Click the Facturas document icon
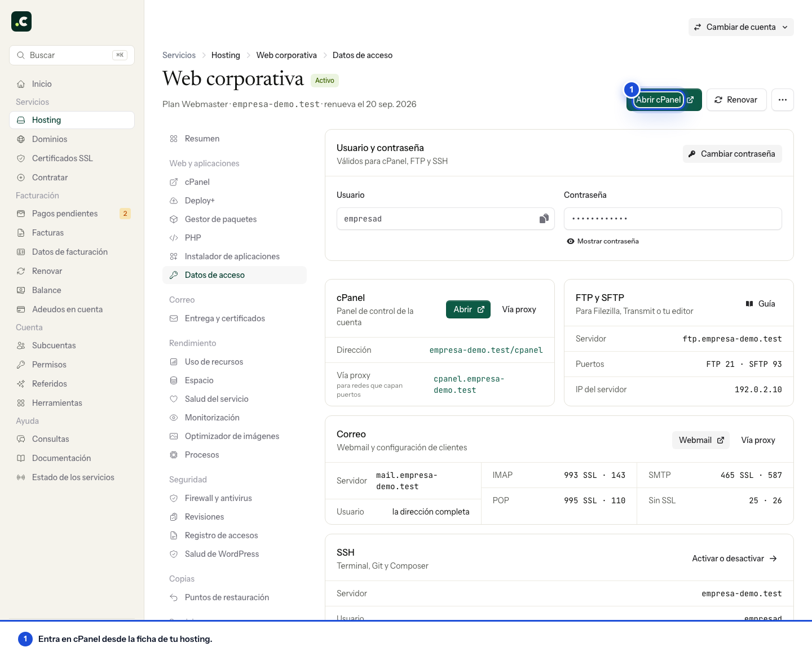This screenshot has height=656, width=812. [21, 233]
